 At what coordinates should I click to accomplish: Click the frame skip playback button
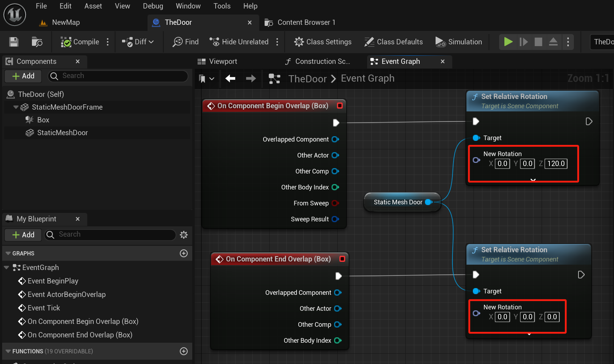pyautogui.click(x=524, y=42)
